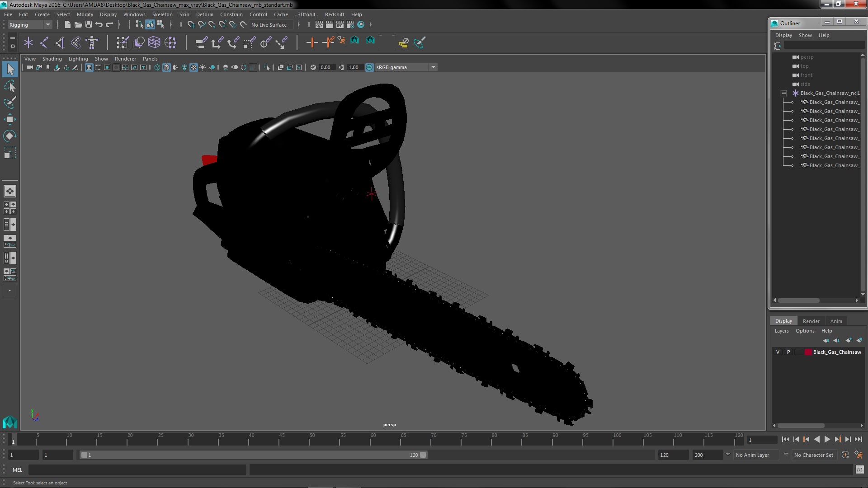Switch to the Anim layer tab
This screenshot has height=488, width=868.
(x=836, y=321)
